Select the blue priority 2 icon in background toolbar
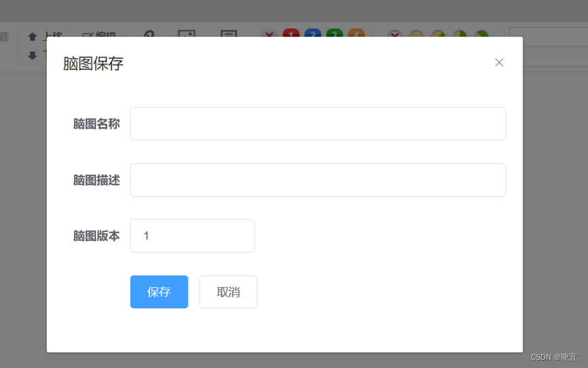The image size is (588, 368). click(x=313, y=33)
